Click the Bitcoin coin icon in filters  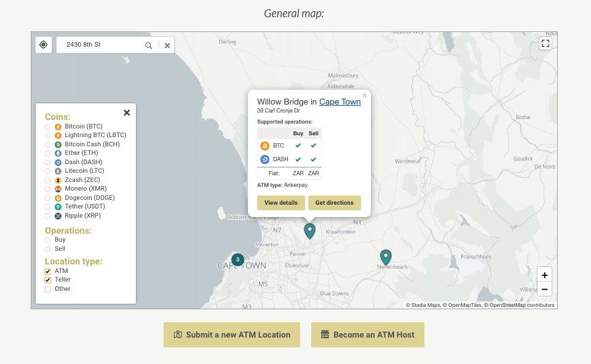pyautogui.click(x=58, y=127)
